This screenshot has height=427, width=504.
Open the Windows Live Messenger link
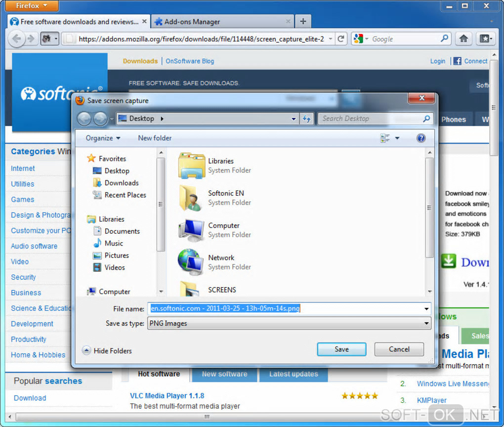pyautogui.click(x=453, y=384)
